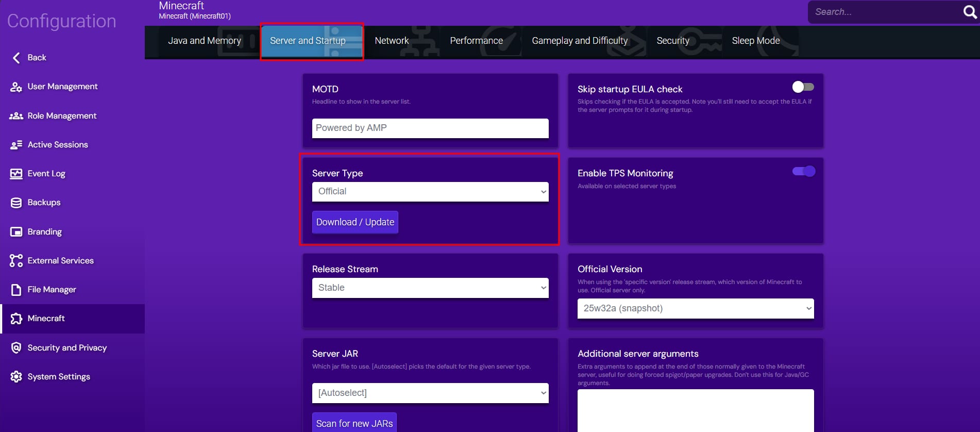Click Scan for new JARs button
The width and height of the screenshot is (980, 432).
coord(354,423)
